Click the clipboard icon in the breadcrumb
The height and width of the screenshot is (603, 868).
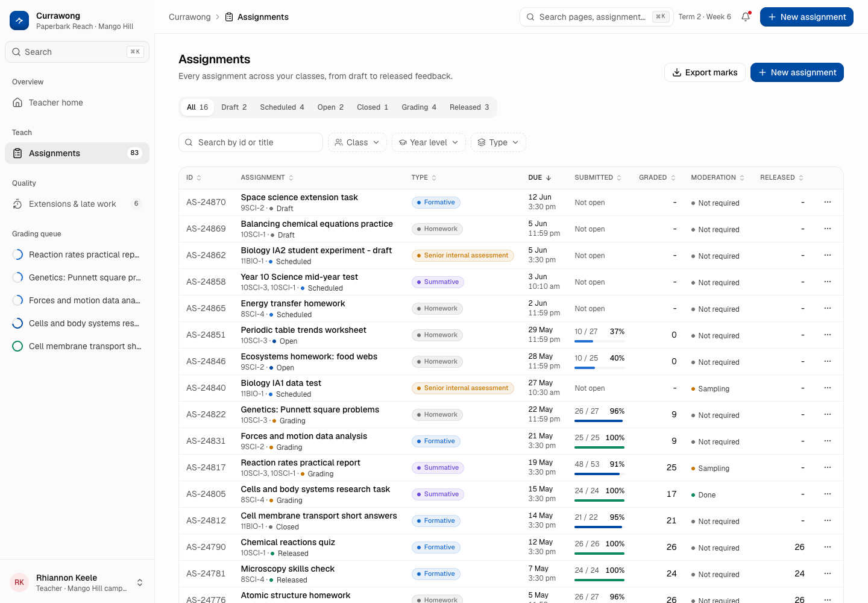[x=229, y=17]
